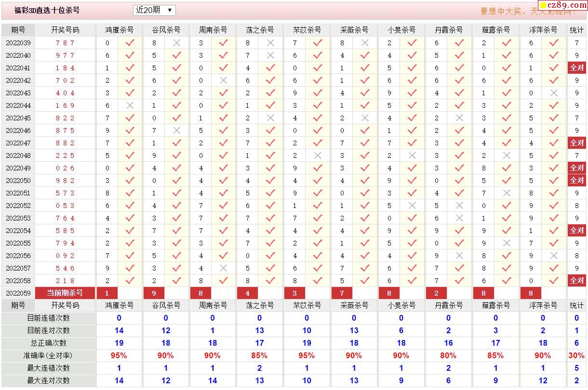This screenshot has height=390, width=588.
Task: Click the check mark for 芣苡杀号 in row 2022054
Action: [x=318, y=231]
